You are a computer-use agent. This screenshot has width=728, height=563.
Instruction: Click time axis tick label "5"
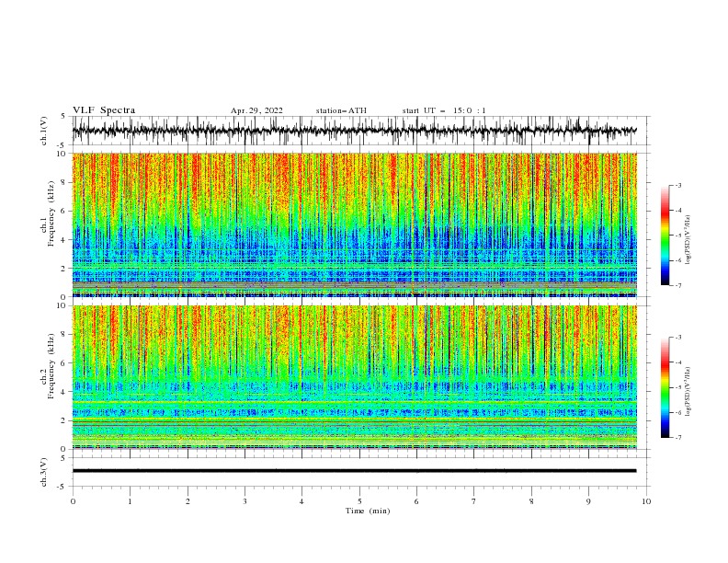[359, 501]
